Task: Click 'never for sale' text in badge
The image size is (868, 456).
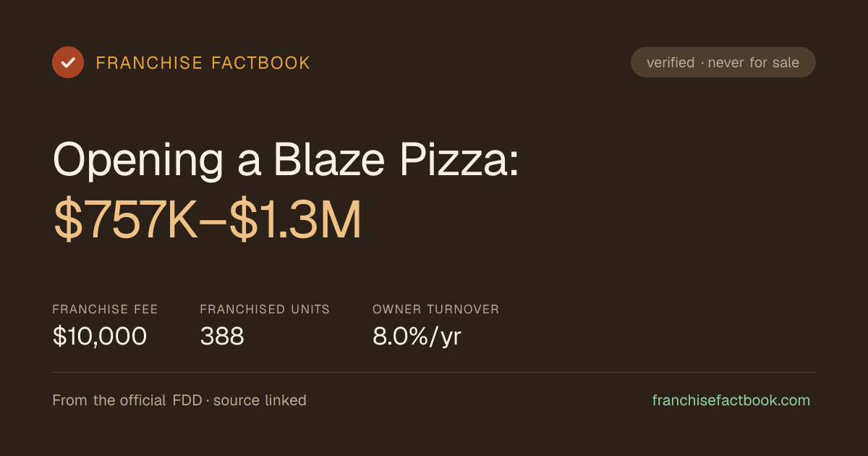Action: (x=754, y=63)
